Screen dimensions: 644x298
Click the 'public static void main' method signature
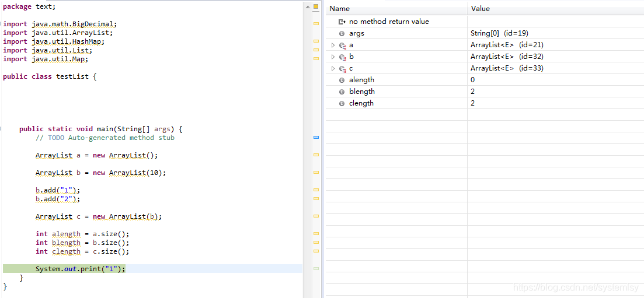pos(100,129)
